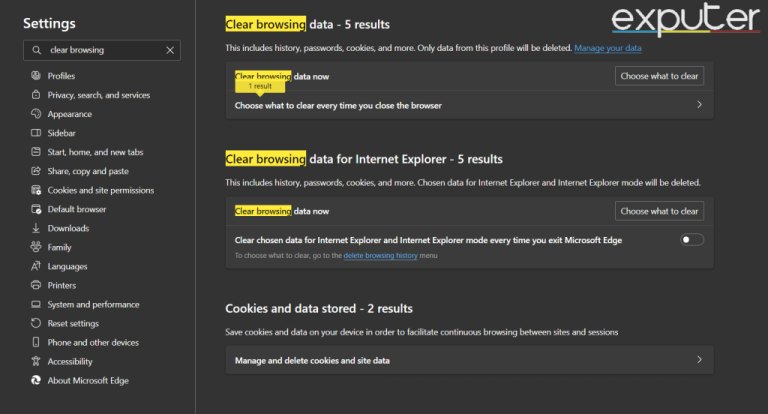Screen dimensions: 768x414
Task: Toggle clear Internet Explorer data on exit
Action: [x=692, y=240]
